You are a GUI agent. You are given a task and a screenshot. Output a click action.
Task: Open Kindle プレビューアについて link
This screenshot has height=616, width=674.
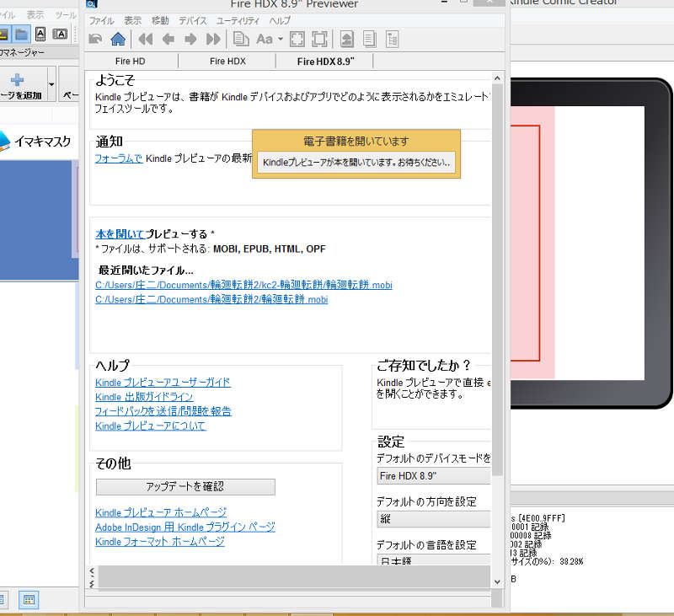tap(151, 426)
